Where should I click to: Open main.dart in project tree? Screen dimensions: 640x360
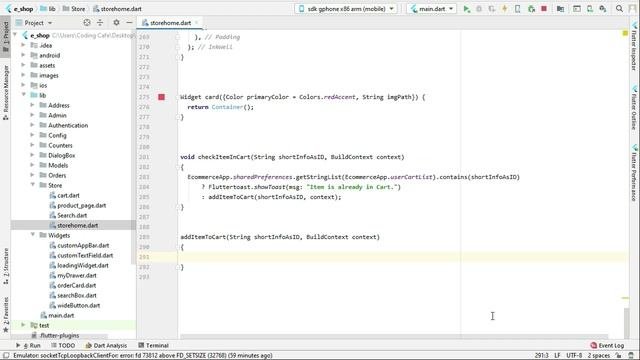(61, 315)
